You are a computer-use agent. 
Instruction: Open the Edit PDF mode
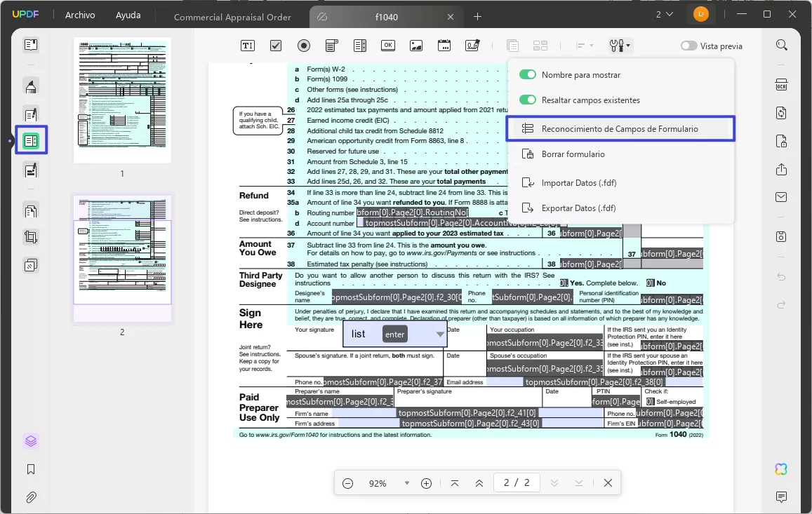tap(31, 114)
